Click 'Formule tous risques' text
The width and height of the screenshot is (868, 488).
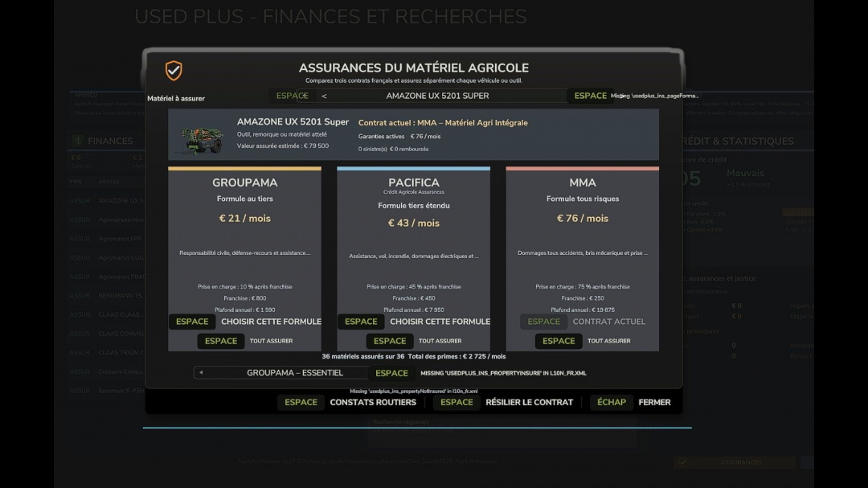point(583,199)
